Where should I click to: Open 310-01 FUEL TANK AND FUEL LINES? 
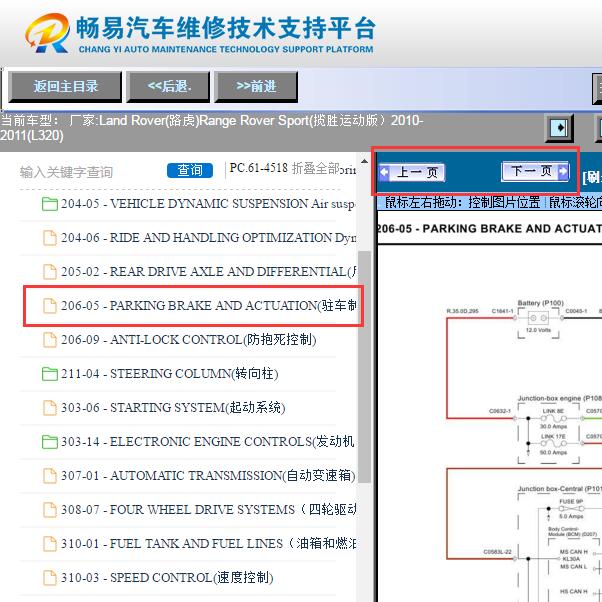[x=208, y=543]
